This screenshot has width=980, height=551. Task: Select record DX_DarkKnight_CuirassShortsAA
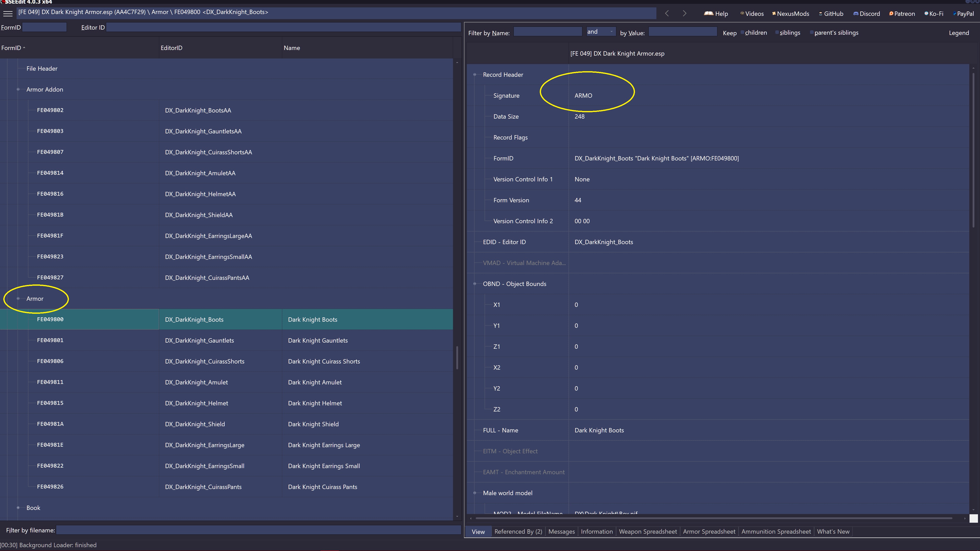(x=226, y=152)
